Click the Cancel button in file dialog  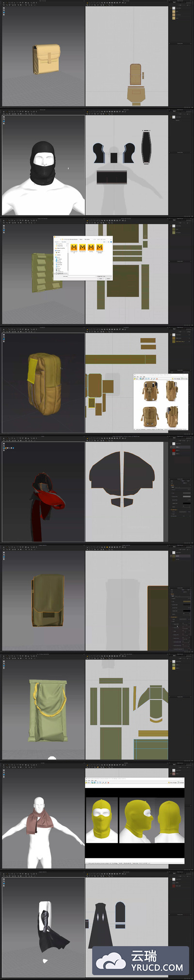click(108, 278)
